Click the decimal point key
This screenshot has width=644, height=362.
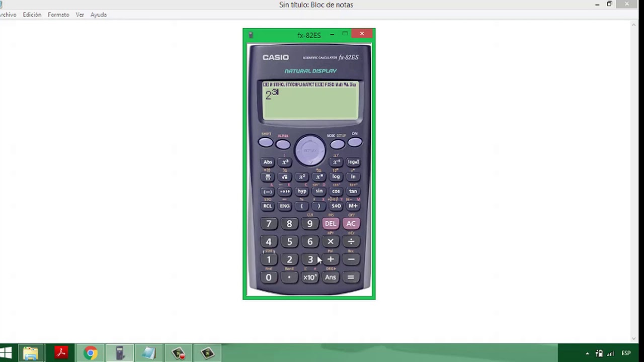tap(289, 278)
